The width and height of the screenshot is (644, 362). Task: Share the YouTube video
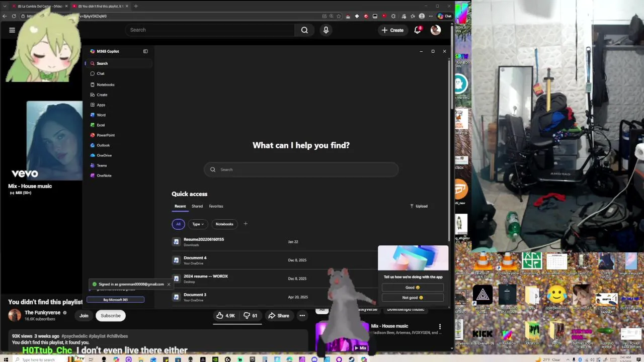[279, 316]
